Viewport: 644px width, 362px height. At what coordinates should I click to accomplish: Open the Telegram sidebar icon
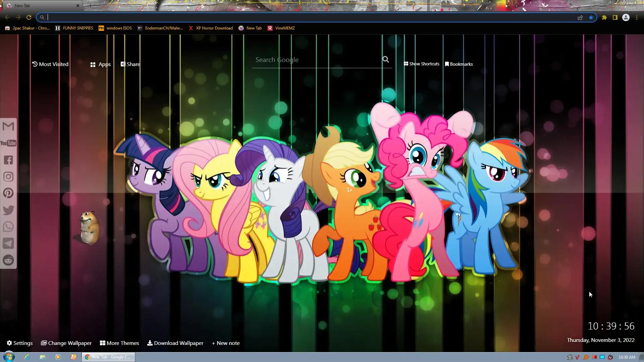tap(8, 243)
